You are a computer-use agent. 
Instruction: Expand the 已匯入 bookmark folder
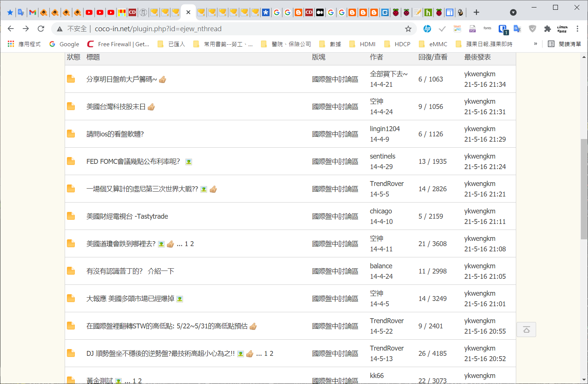[171, 44]
